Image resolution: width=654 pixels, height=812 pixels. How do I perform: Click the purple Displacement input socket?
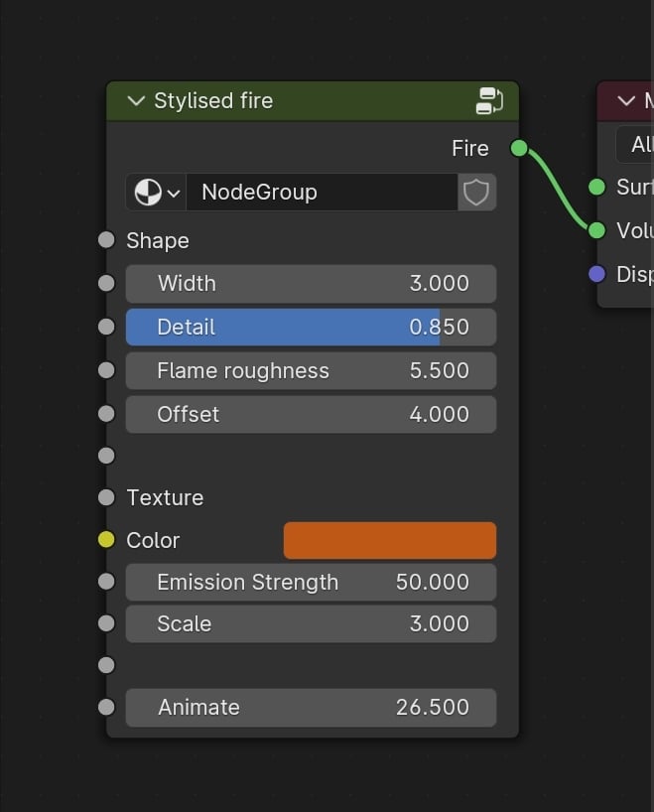point(596,274)
